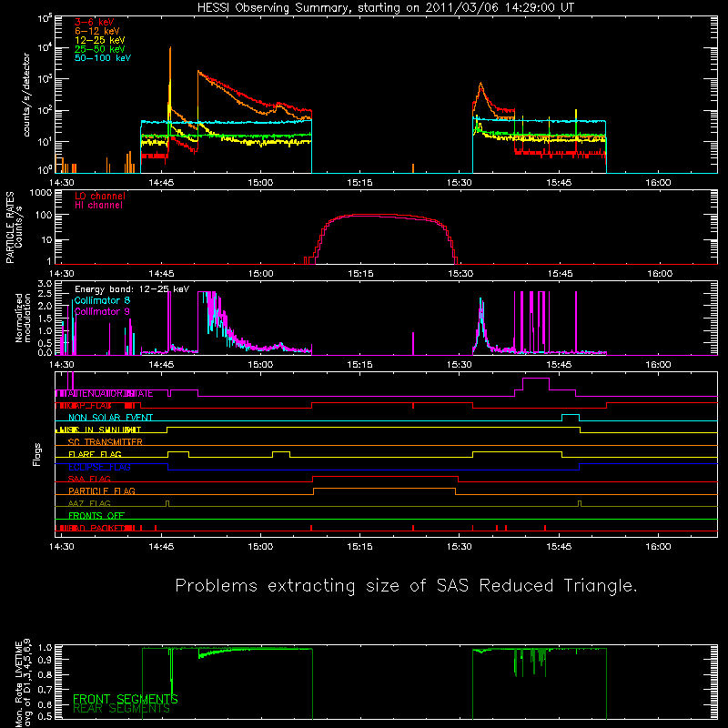
Task: Click the 16:00 tick label under the count-rate plot
Action: coord(658,183)
